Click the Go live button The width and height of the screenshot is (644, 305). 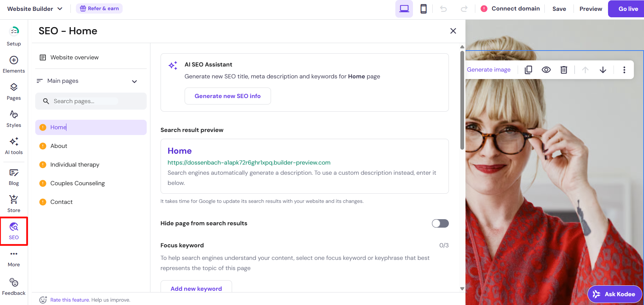click(627, 9)
